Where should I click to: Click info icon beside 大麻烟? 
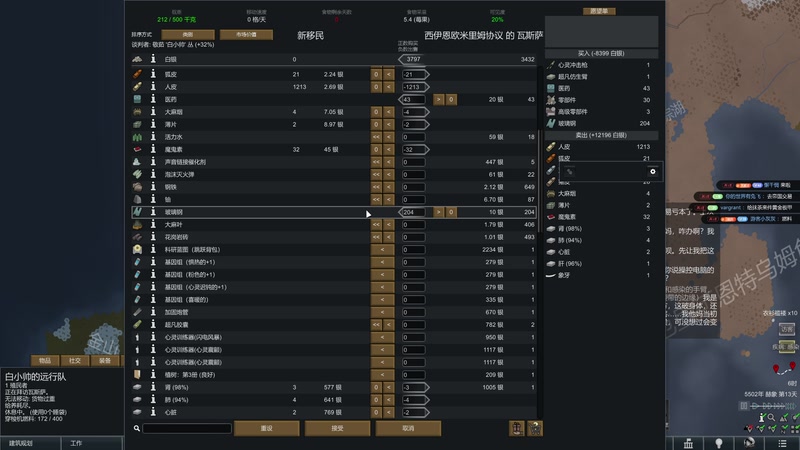[x=153, y=112]
